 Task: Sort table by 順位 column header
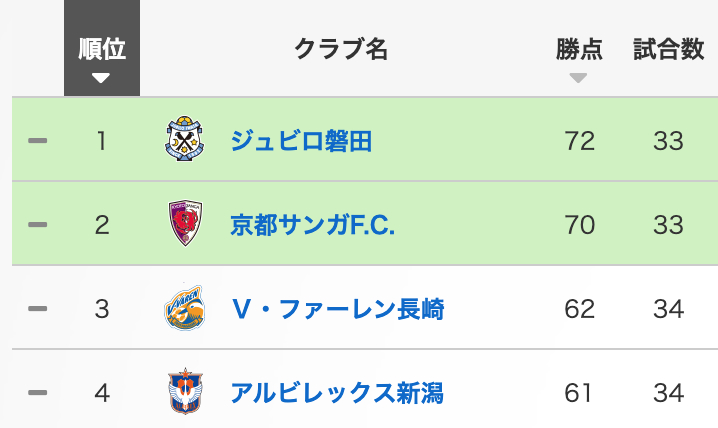click(x=101, y=49)
